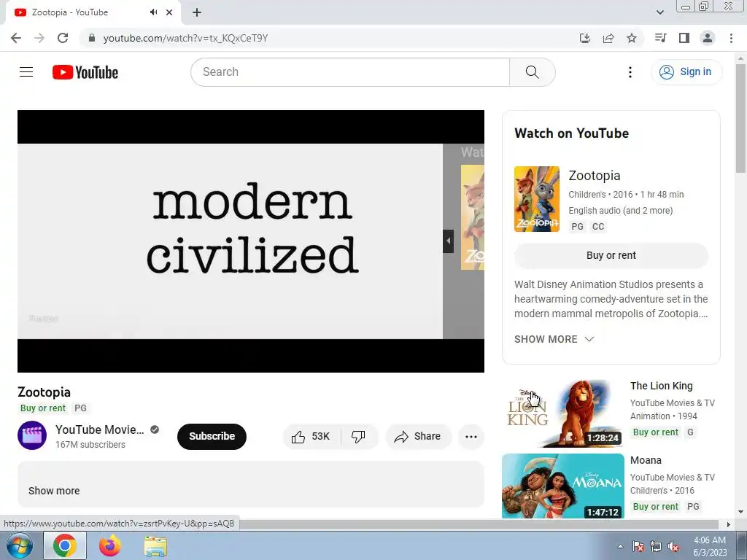Focus the YouTube Search field

point(350,72)
